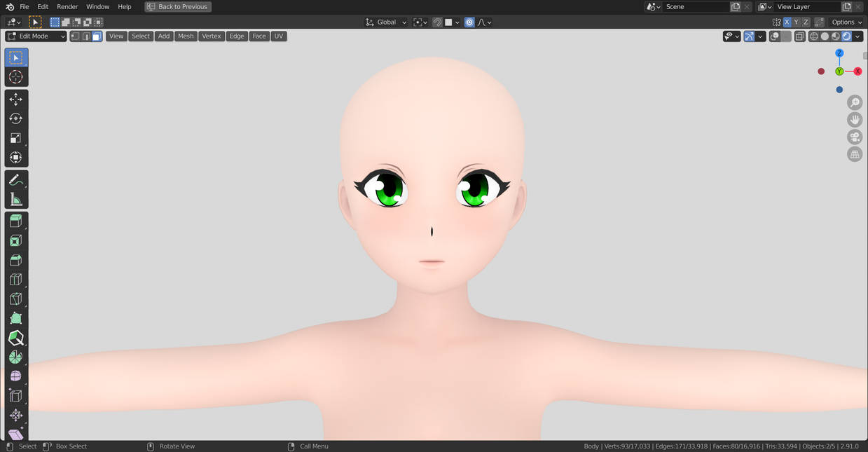
Task: Choose the Poly Build tool
Action: pyautogui.click(x=16, y=318)
